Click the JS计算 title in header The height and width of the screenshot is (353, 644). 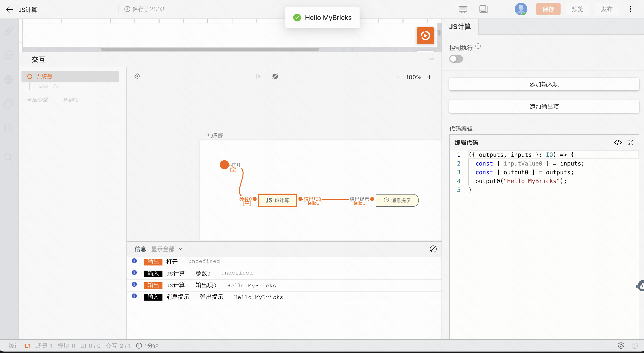click(28, 10)
